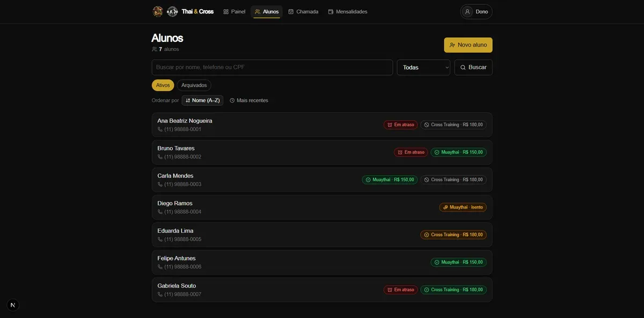Select the Ativos filter pill

pos(163,85)
